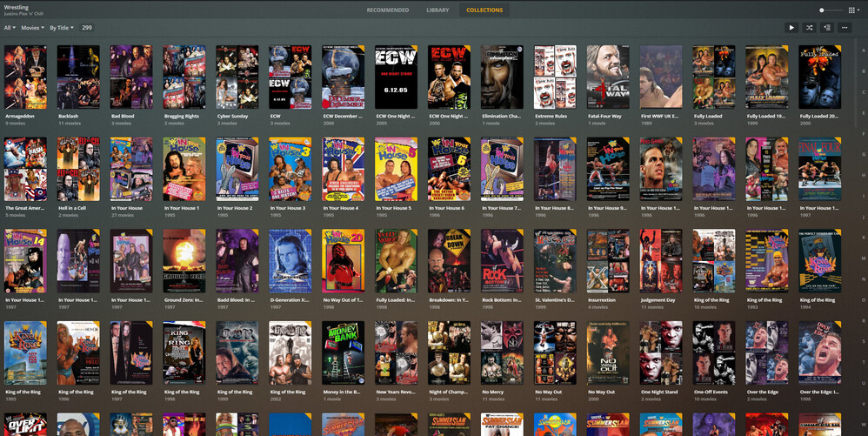Click the 'The Great Amer...' collection title

tap(23, 208)
